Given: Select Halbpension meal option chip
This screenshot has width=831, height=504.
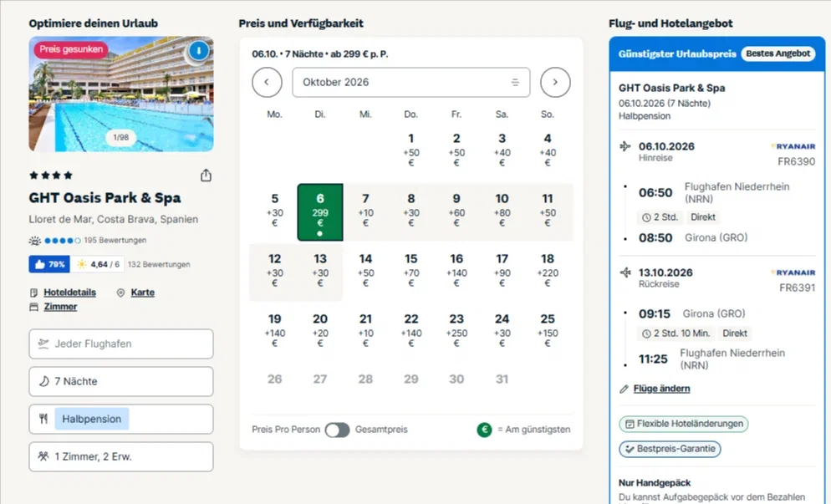Looking at the screenshot, I should click(91, 419).
